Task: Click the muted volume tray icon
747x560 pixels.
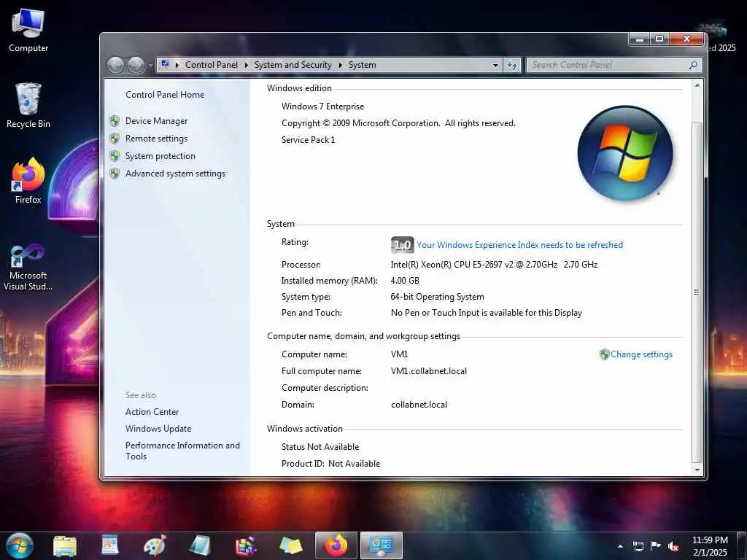Action: tap(673, 546)
